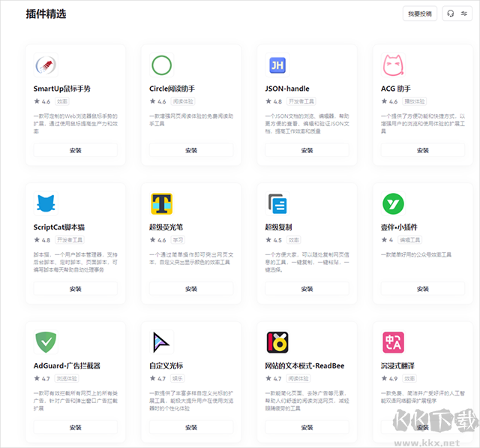Click the 超级复制 title
Screen dimensions: 480x448
[278, 227]
